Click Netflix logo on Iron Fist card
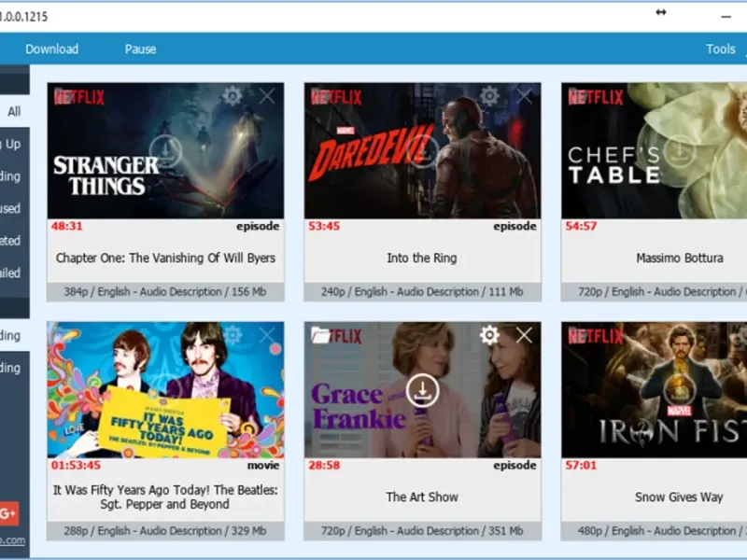The width and height of the screenshot is (747, 560). [x=596, y=336]
